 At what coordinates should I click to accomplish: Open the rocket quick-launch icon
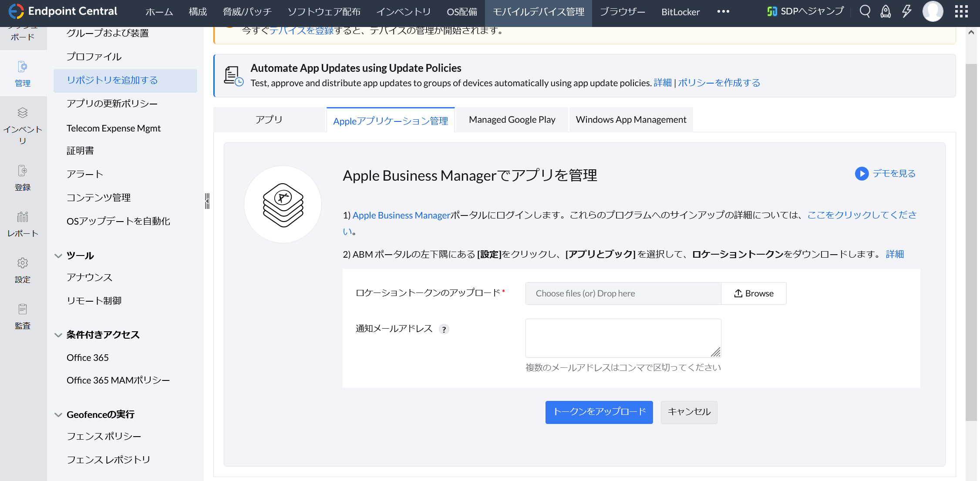point(886,12)
